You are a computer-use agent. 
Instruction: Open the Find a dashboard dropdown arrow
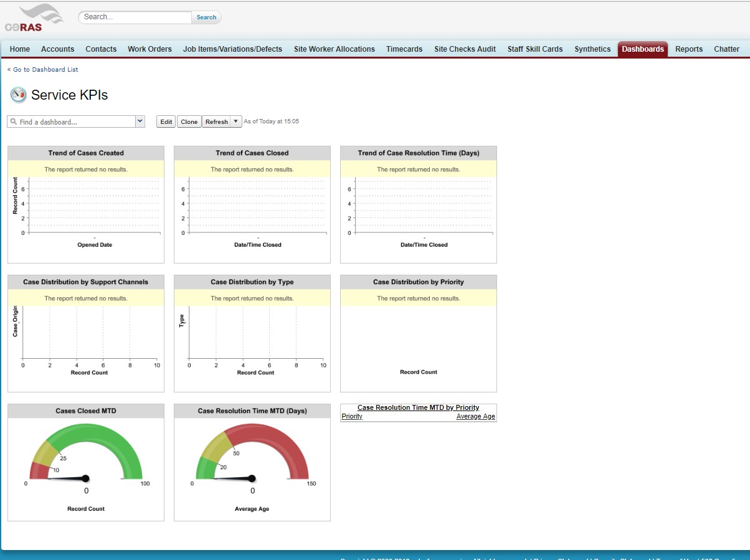click(x=140, y=121)
